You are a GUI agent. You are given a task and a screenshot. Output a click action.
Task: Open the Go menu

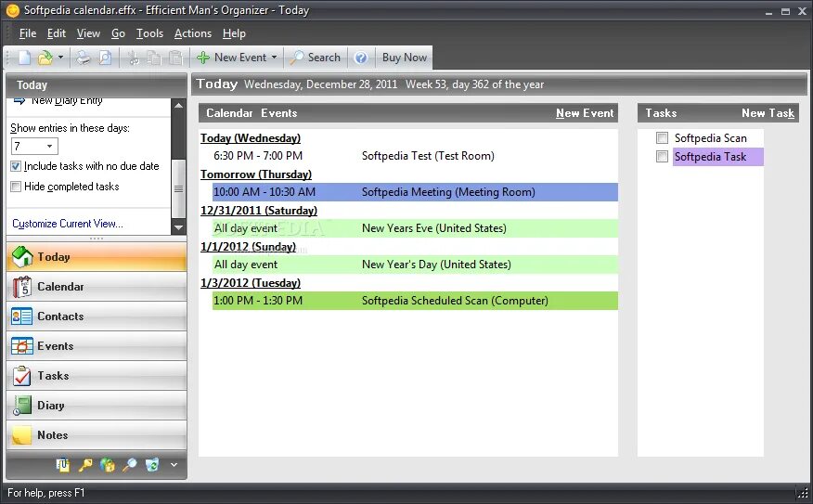[x=118, y=33]
